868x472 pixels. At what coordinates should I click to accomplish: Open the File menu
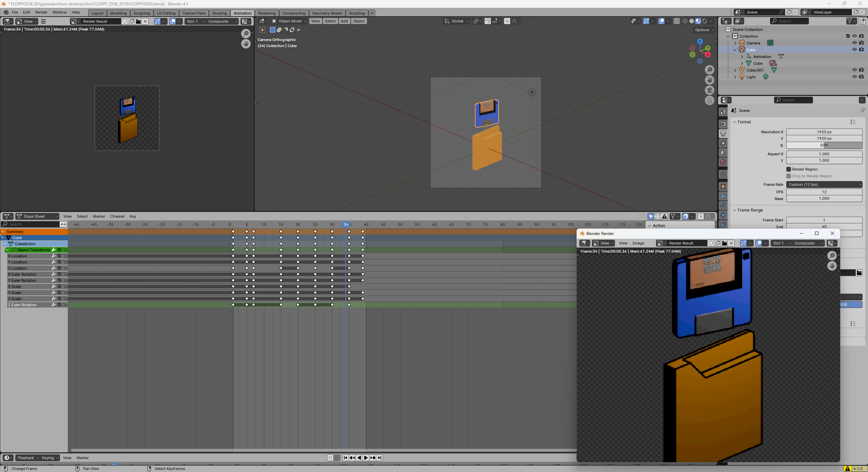(x=15, y=12)
